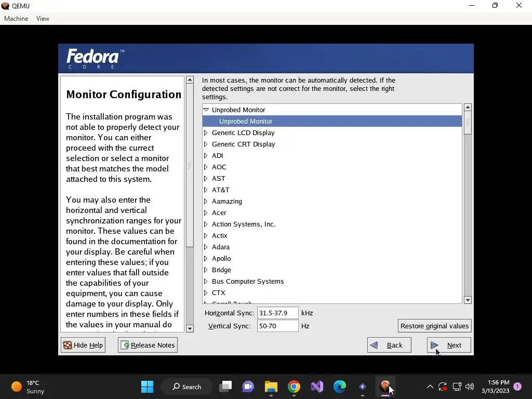Click Restore original values button
The height and width of the screenshot is (399, 532).
click(434, 326)
